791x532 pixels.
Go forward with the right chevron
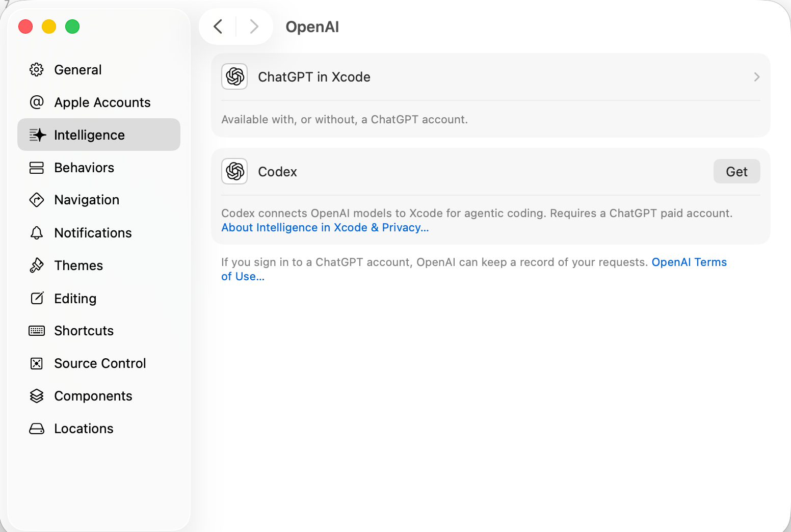coord(254,26)
